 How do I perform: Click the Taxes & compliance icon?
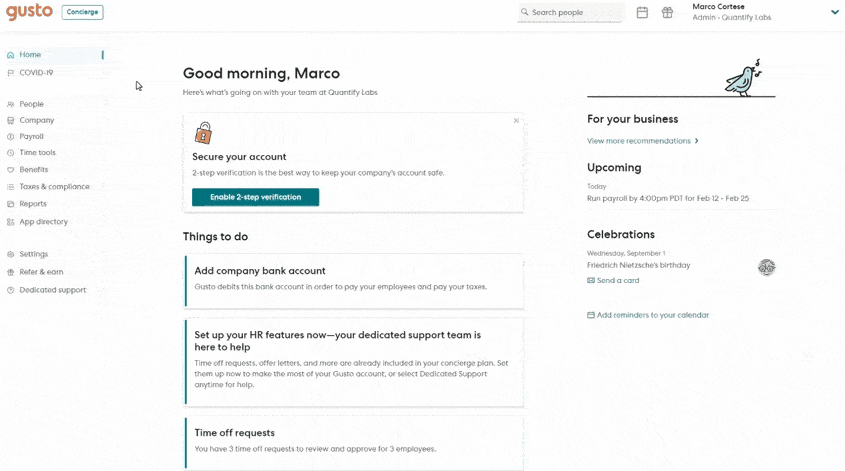click(10, 187)
